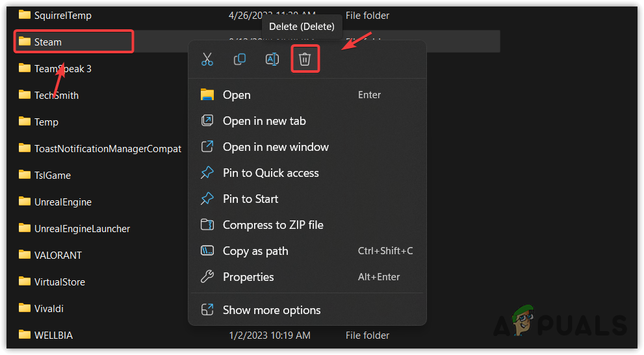Open Properties from the context menu
This screenshot has height=355, width=644.
click(248, 277)
